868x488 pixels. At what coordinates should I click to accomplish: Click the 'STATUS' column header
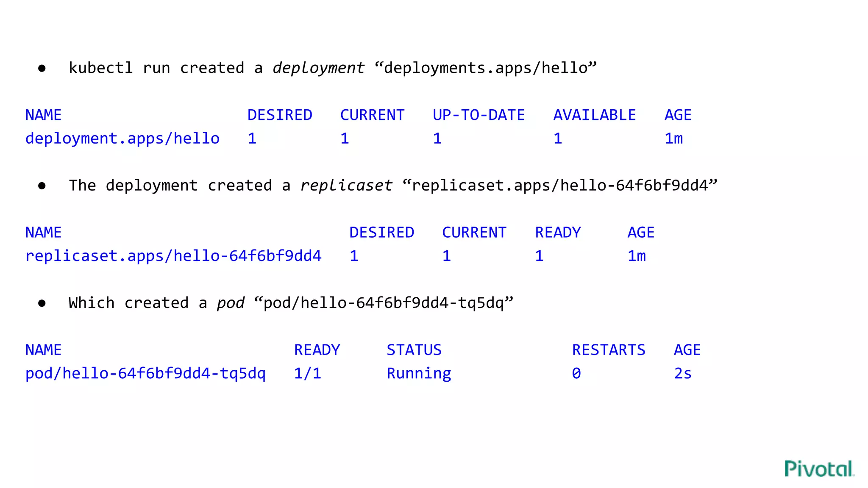click(x=414, y=350)
